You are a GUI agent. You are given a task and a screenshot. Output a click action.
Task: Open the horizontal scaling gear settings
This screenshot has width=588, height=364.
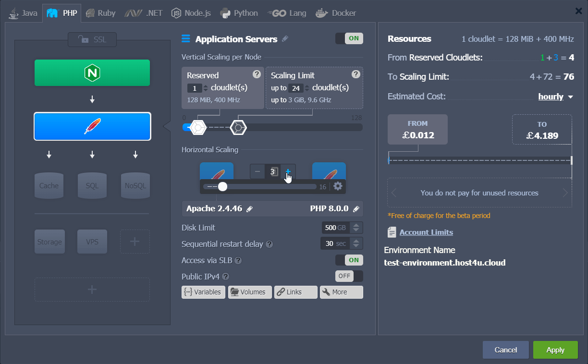tap(338, 186)
